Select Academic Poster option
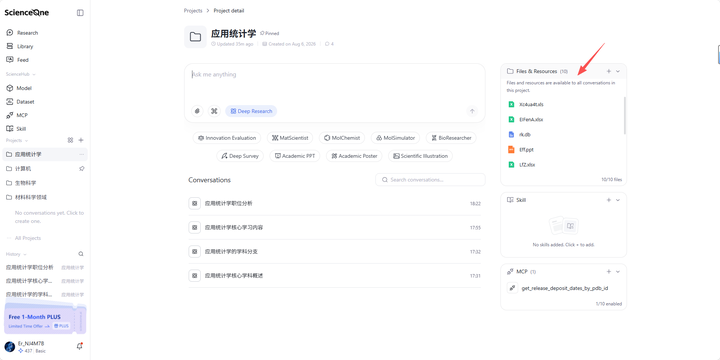Screen dimensions: 720x360 tap(354, 156)
